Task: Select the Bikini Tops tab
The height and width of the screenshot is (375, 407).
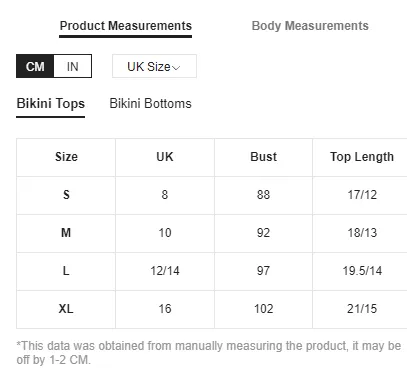Action: pos(51,104)
